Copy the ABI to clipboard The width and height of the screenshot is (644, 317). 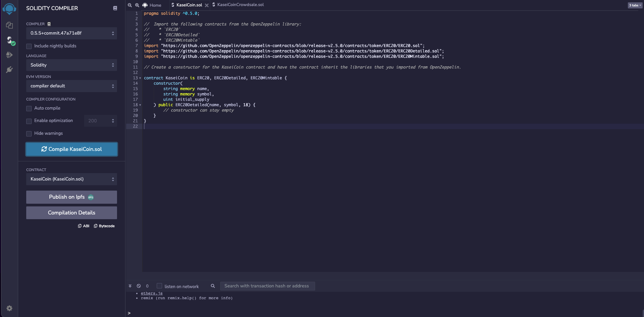coord(83,226)
